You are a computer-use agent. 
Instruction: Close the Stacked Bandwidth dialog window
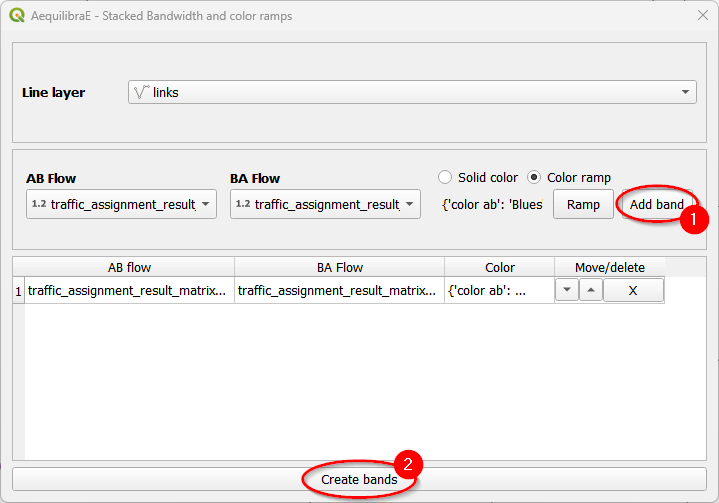[x=702, y=16]
